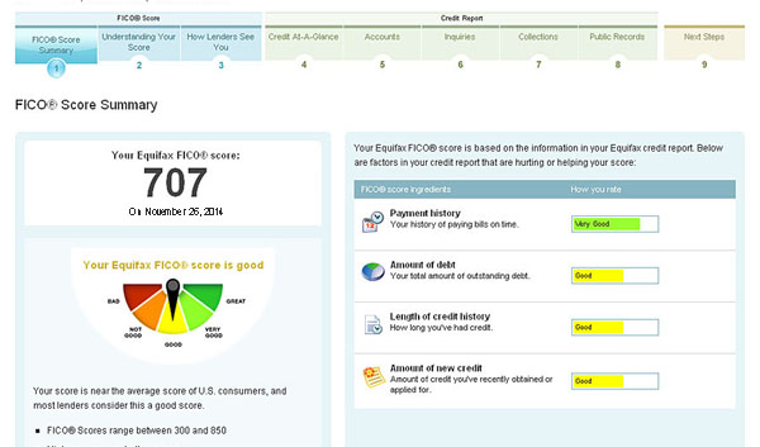Click the Very Good payment history rating bar
The height and width of the screenshot is (447, 760).
click(x=615, y=224)
